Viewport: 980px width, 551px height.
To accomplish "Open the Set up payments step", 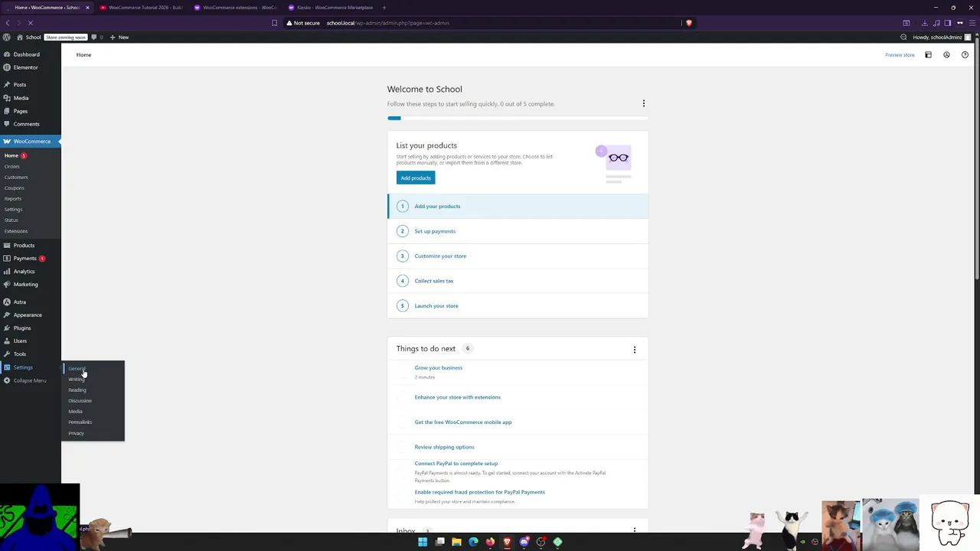I will (x=518, y=231).
